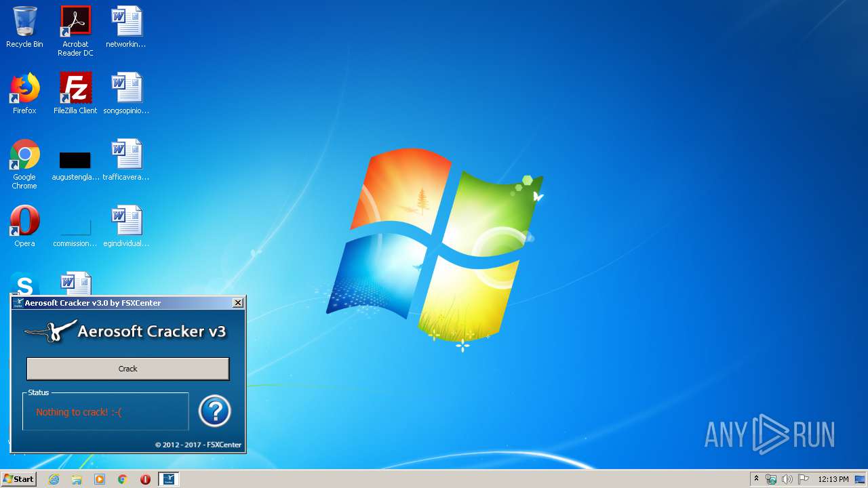868x488 pixels.
Task: Launch Chrome from the taskbar
Action: click(x=123, y=479)
